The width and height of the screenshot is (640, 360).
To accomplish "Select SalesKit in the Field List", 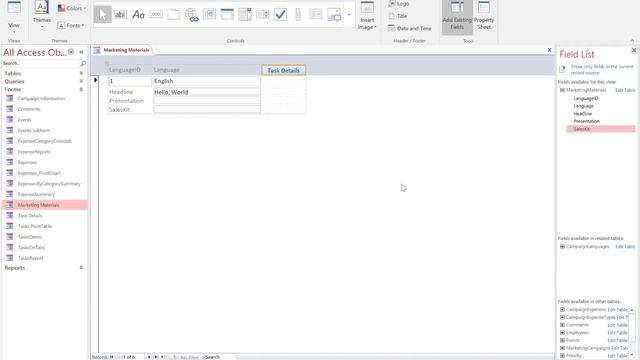I will (601, 129).
